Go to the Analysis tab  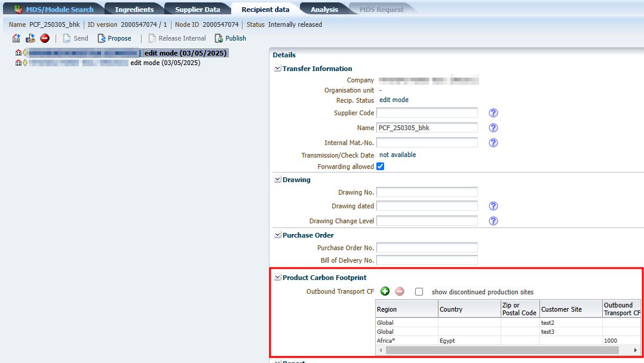pos(324,9)
